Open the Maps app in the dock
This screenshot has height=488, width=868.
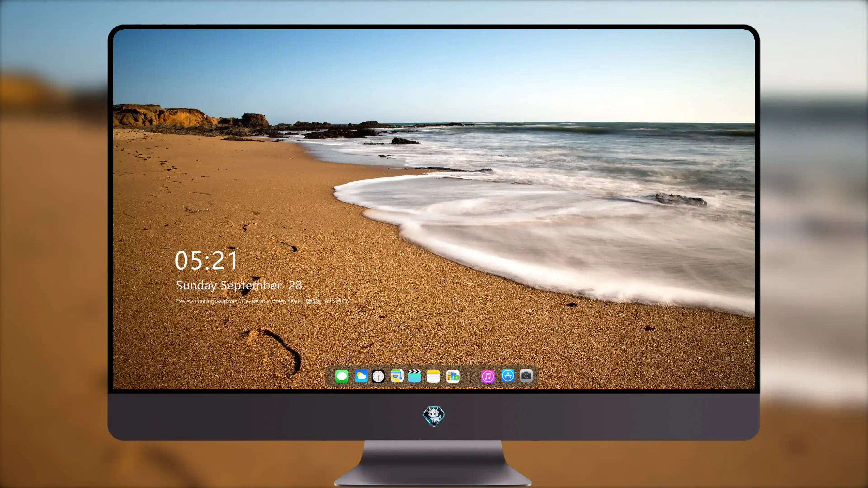[x=397, y=376]
